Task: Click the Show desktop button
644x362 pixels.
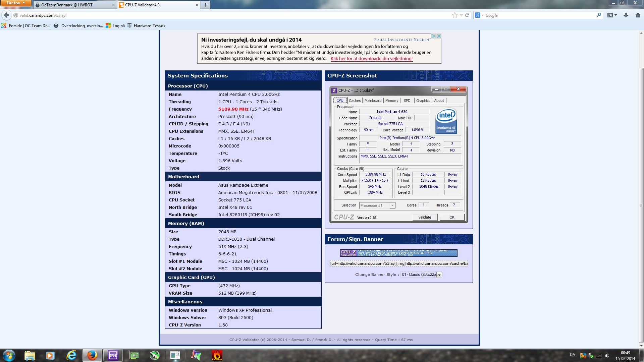Action: [x=642, y=355]
